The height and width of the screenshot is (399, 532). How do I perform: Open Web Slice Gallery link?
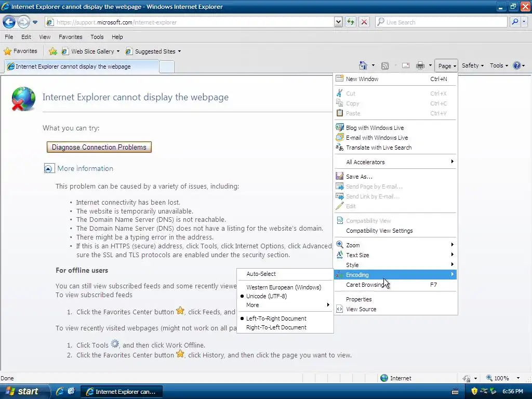(90, 51)
